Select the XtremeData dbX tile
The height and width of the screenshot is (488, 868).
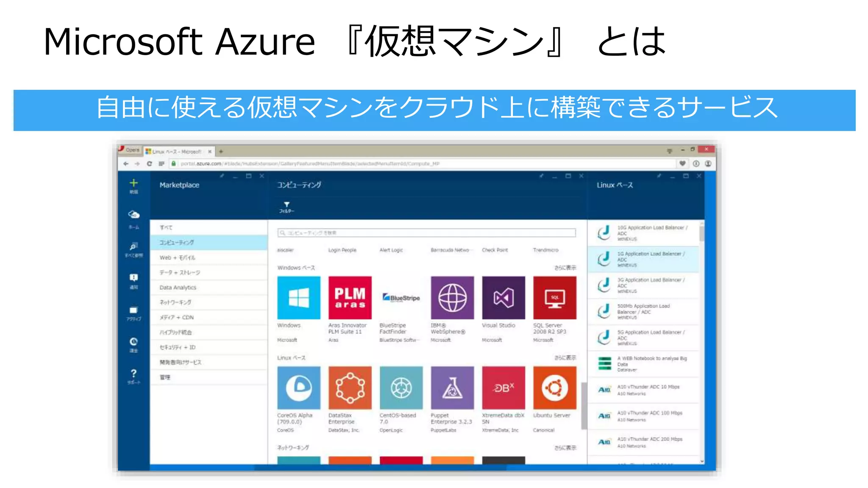click(x=504, y=388)
